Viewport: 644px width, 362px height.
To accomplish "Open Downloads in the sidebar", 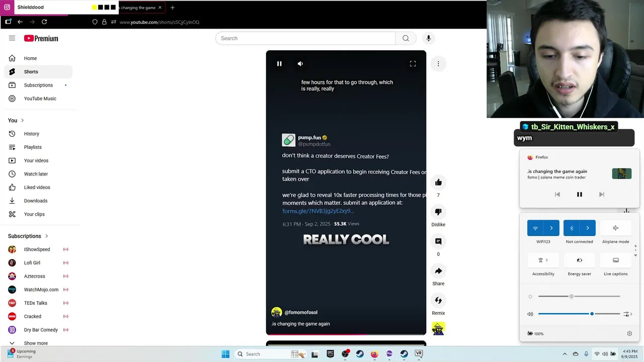I will 38,201.
